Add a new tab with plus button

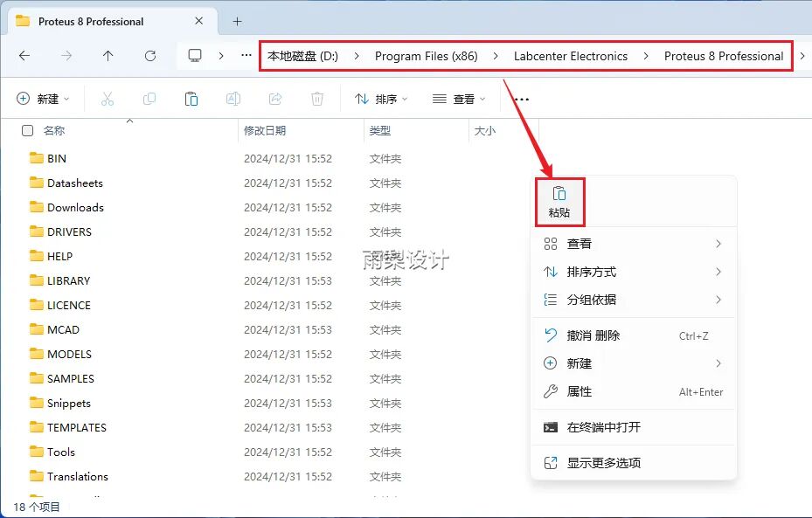(237, 21)
